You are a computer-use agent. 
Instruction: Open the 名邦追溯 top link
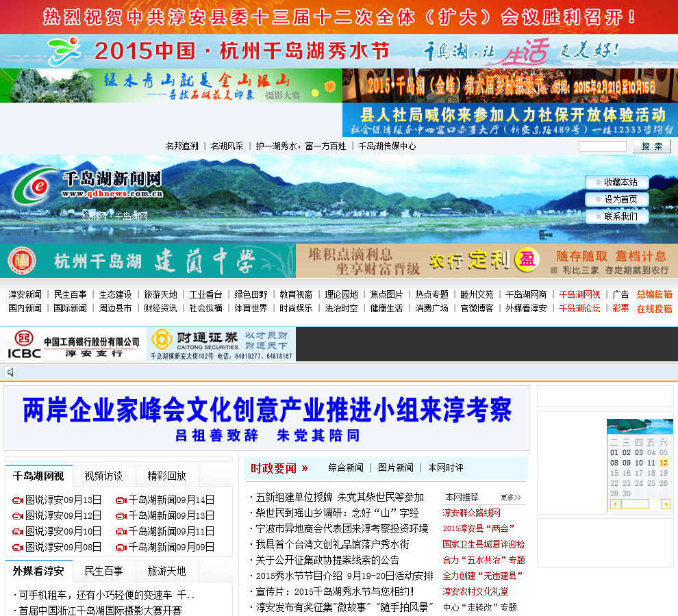pos(182,146)
